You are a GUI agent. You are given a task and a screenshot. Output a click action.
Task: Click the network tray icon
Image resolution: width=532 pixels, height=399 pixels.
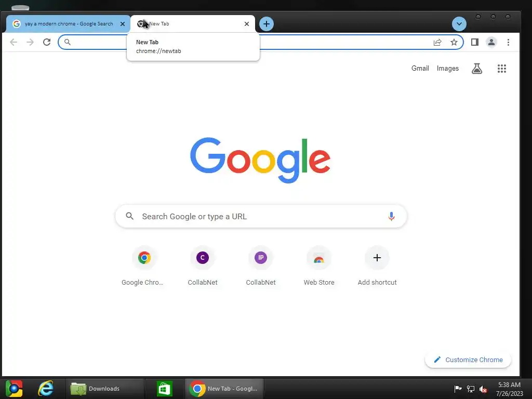click(471, 389)
